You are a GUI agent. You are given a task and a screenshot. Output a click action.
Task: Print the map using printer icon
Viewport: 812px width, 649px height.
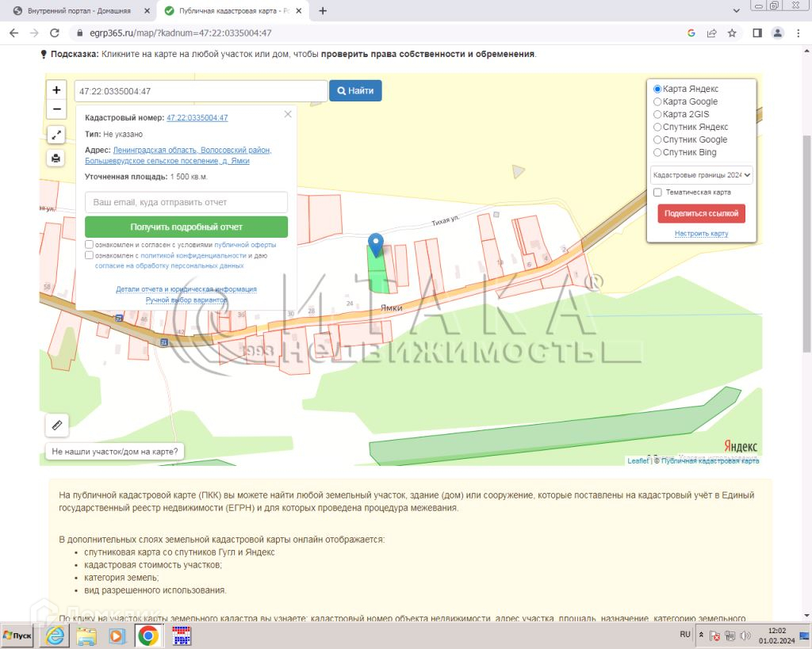point(56,158)
